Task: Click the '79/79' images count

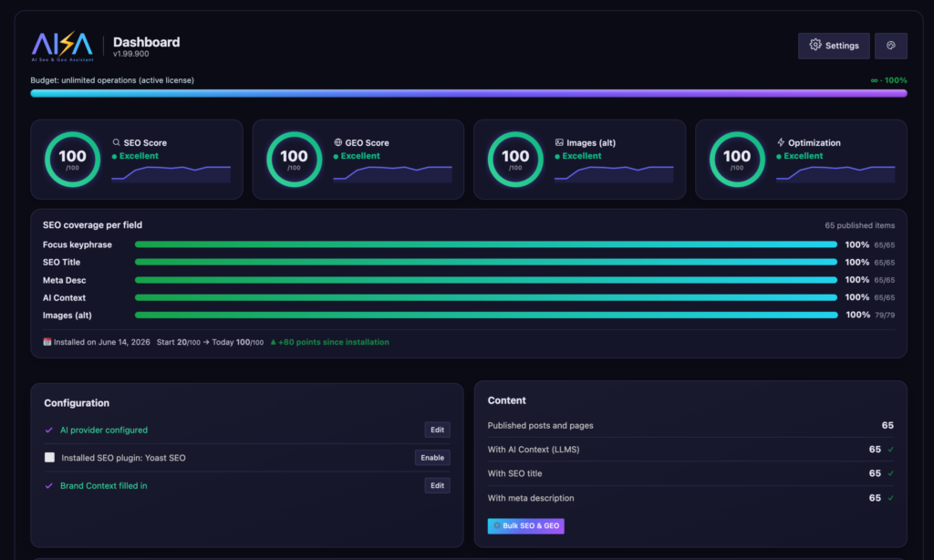Action: pyautogui.click(x=885, y=316)
